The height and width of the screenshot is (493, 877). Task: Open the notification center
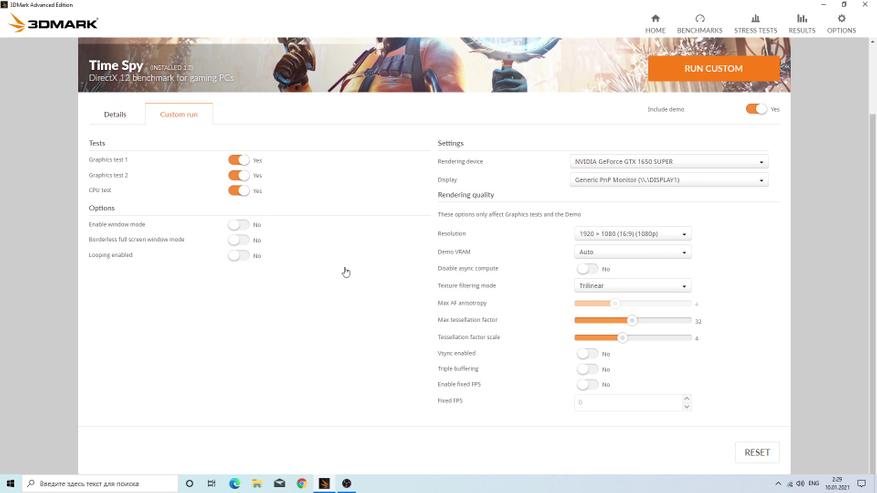pos(862,483)
